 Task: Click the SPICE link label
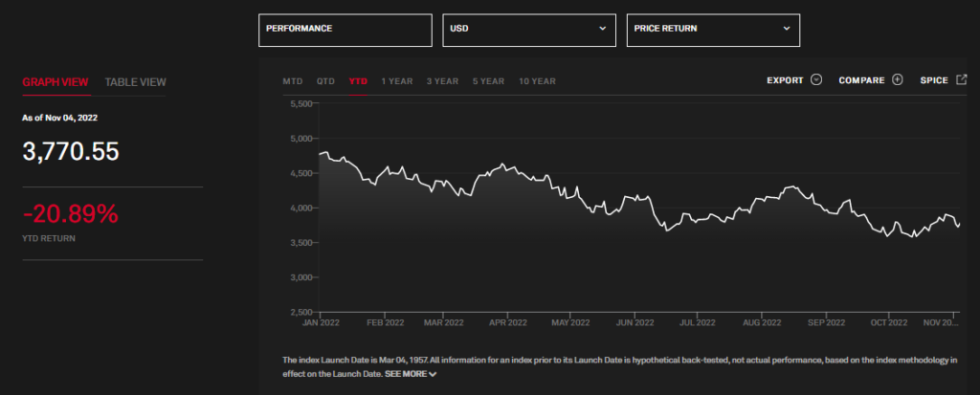click(933, 80)
